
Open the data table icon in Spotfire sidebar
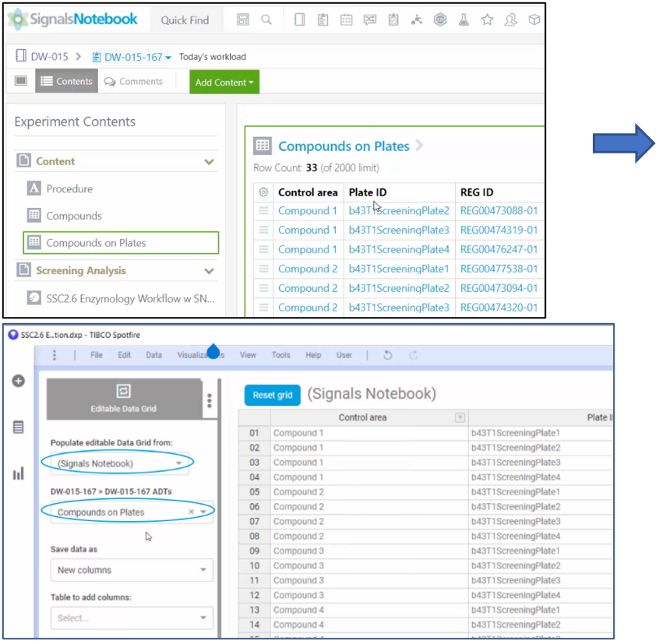[18, 428]
